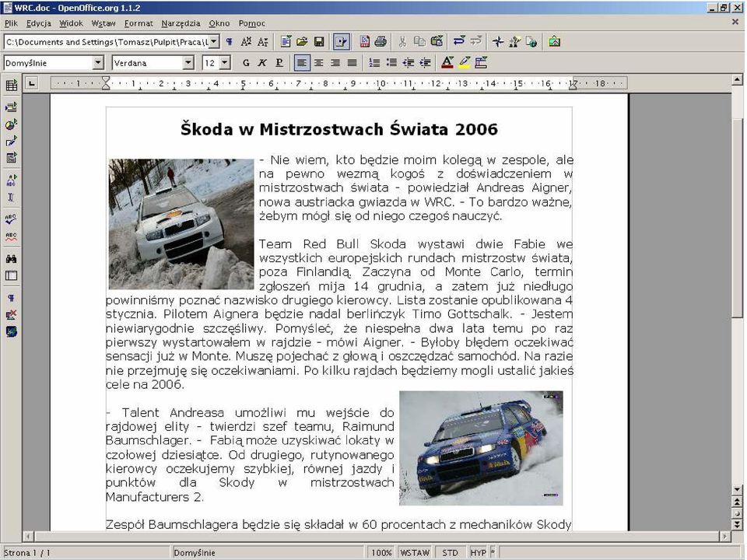Viewport: 747px width, 560px height.
Task: Open Data Sources icon in sidebar
Action: pos(12,275)
